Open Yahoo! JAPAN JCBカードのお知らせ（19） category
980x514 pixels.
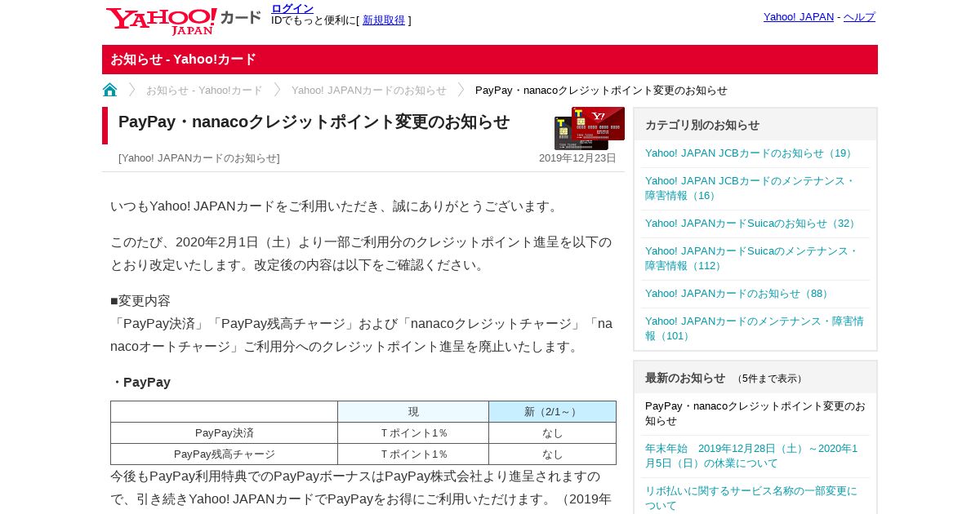[751, 153]
